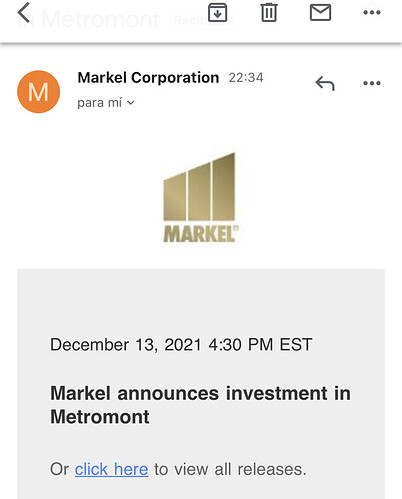The height and width of the screenshot is (499, 402).
Task: Tap the gray press release content box
Action: tap(201, 384)
